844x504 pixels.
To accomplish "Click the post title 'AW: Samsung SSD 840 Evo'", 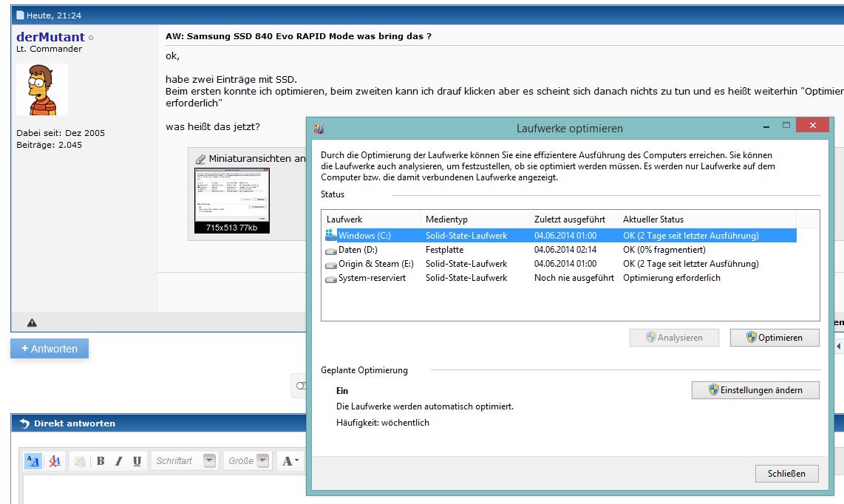I will click(x=298, y=36).
